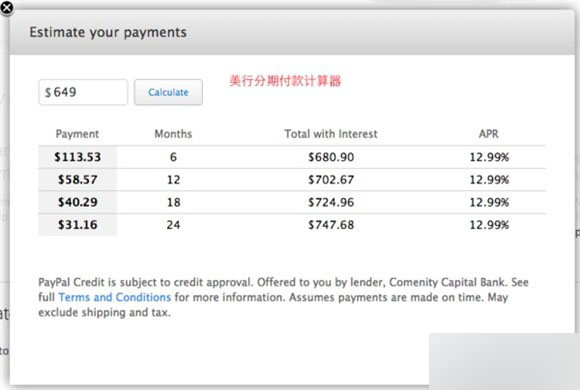Click the 18 months cell
The width and height of the screenshot is (580, 390).
tap(173, 202)
